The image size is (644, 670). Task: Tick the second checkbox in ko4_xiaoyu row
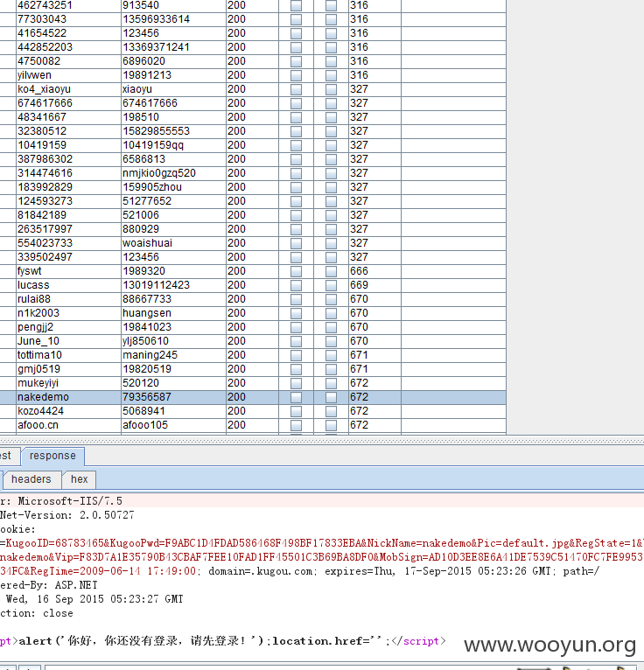coord(332,90)
